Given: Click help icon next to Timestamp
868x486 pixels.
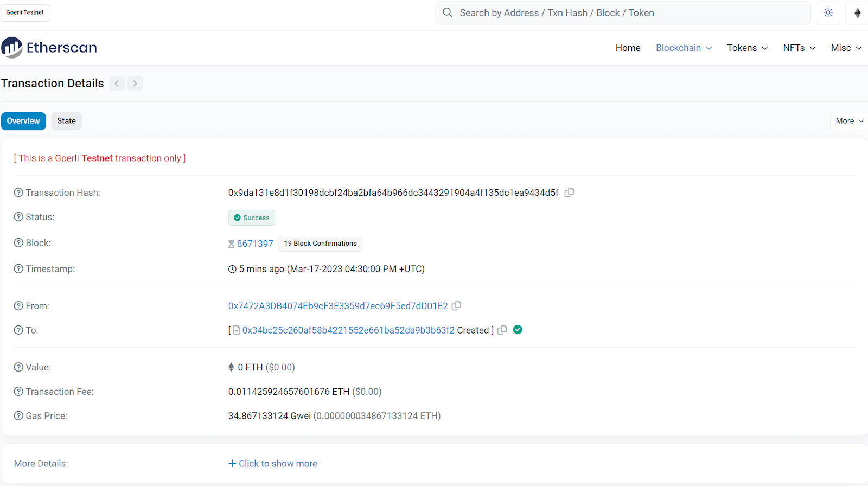Looking at the screenshot, I should tap(18, 269).
